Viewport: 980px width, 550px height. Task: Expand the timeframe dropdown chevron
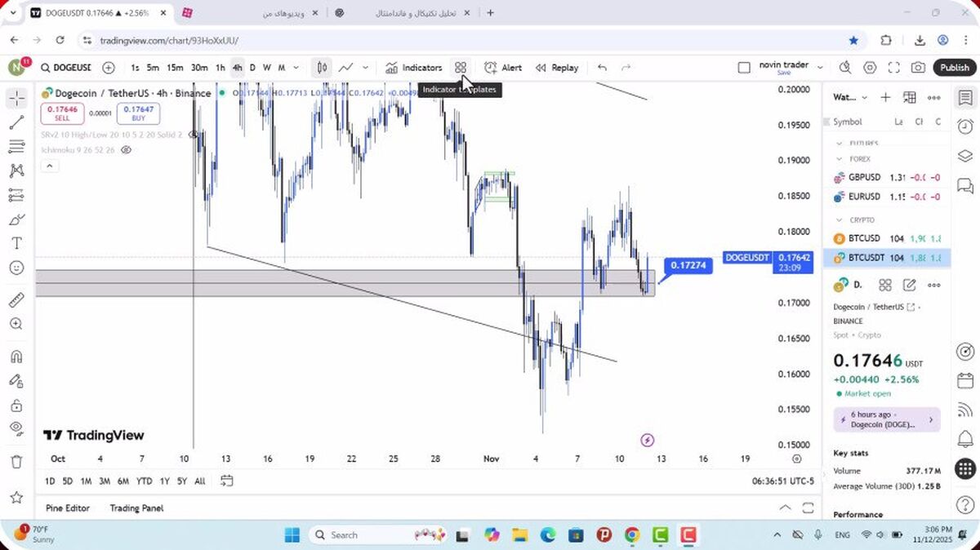coord(296,68)
